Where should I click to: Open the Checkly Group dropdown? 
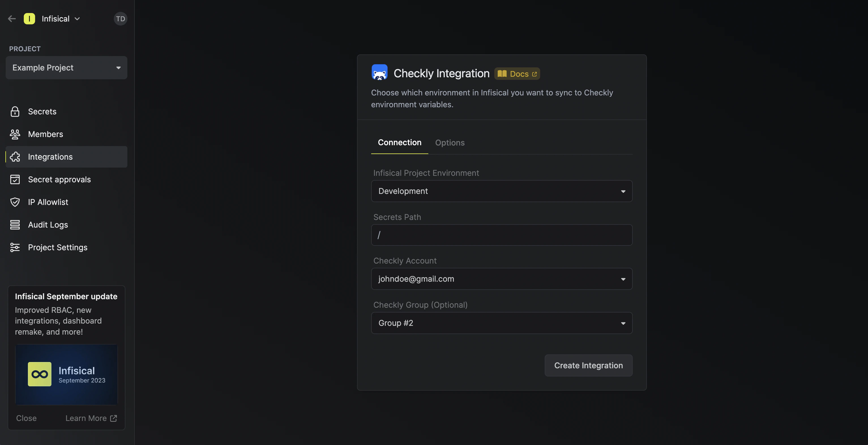pyautogui.click(x=502, y=323)
